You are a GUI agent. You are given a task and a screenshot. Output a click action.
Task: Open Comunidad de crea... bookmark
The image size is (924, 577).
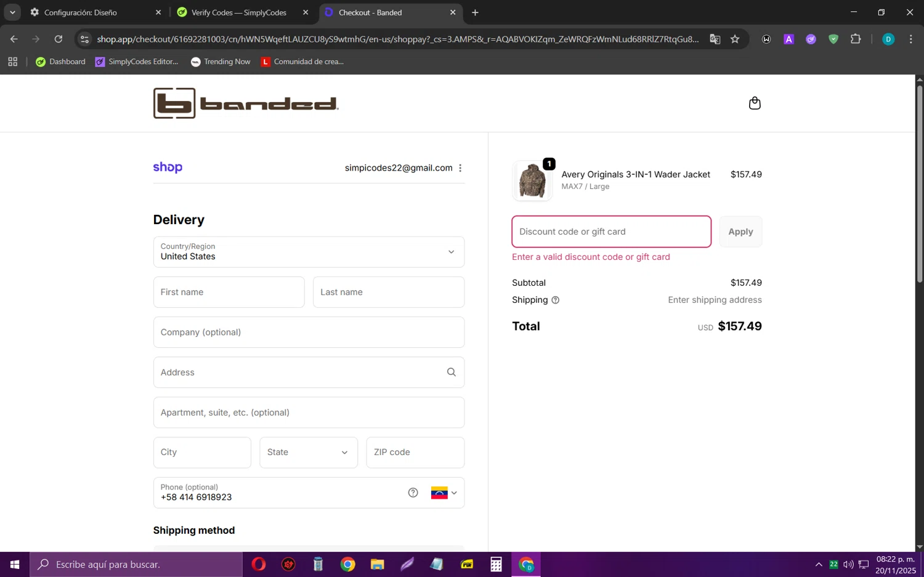point(302,62)
